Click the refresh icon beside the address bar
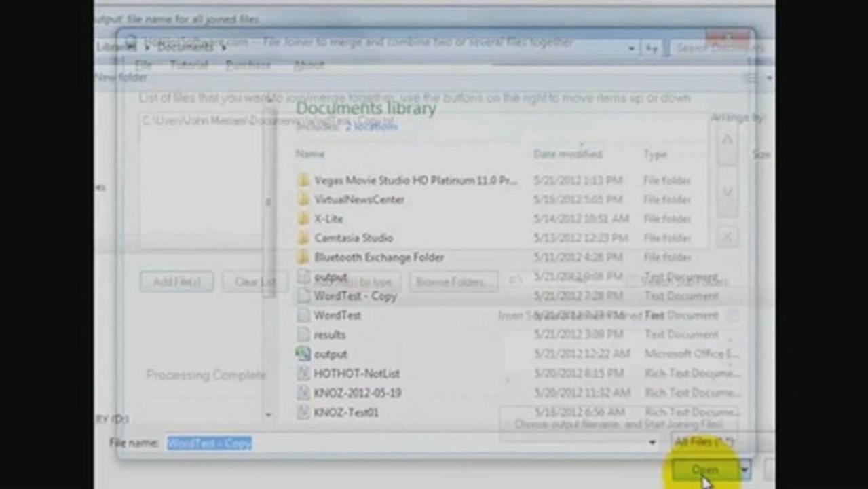Viewport: 868px width, 489px height. (x=652, y=48)
